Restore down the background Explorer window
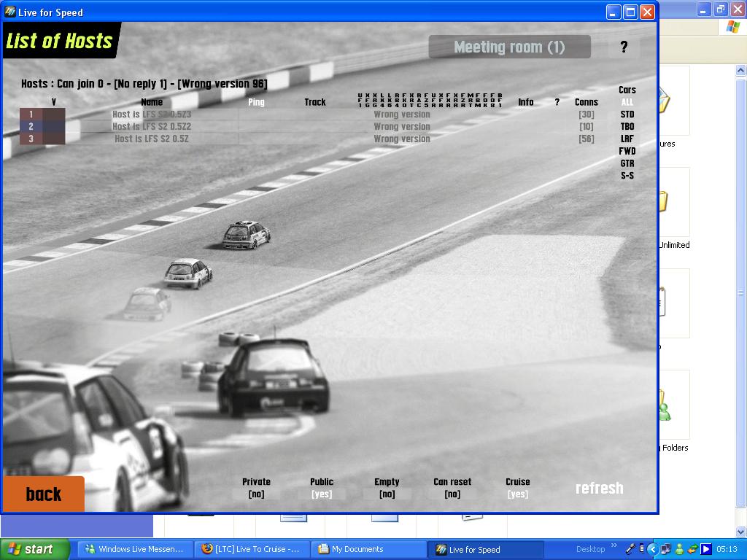 721,9
